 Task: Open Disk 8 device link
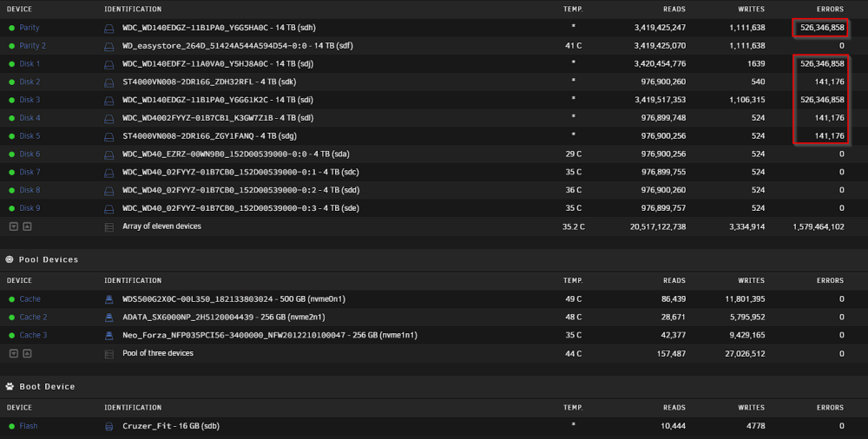tap(30, 190)
